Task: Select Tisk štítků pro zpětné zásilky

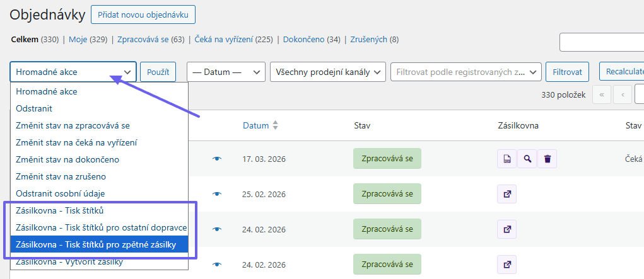Action: click(x=100, y=244)
